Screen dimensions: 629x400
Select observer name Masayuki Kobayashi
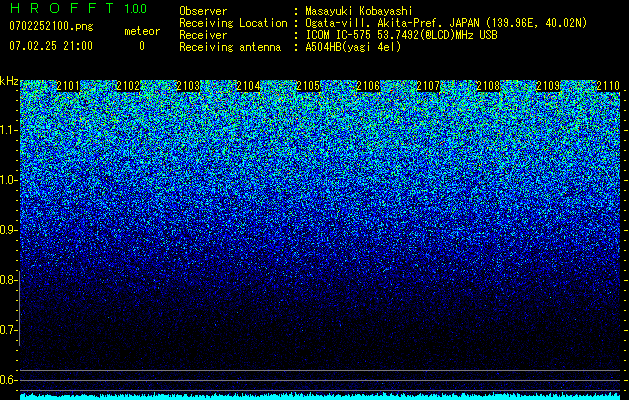[359, 11]
